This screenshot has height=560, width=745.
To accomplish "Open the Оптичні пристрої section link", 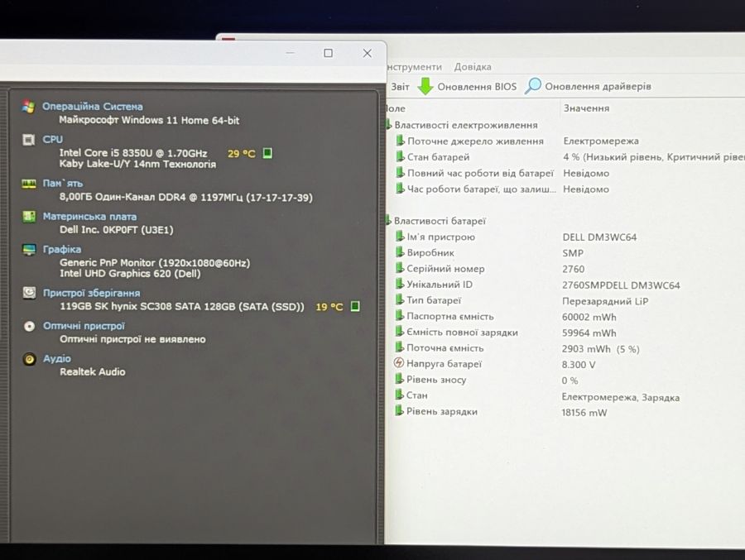I will 84,326.
